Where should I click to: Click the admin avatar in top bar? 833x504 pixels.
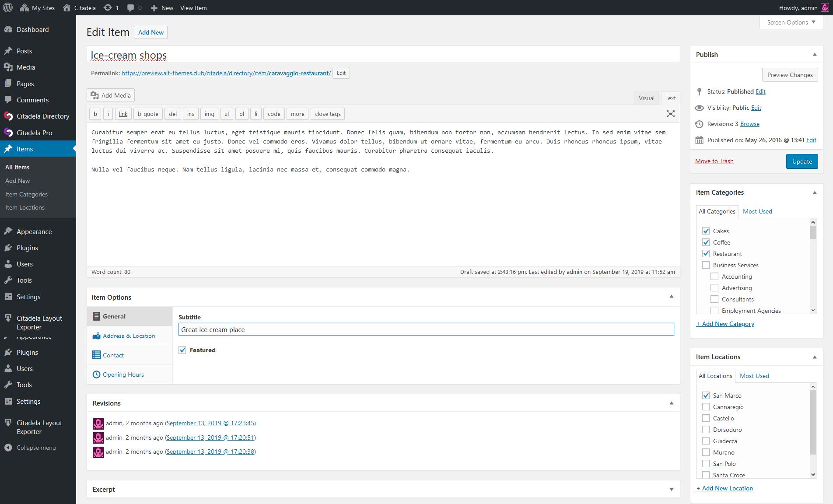pos(824,8)
